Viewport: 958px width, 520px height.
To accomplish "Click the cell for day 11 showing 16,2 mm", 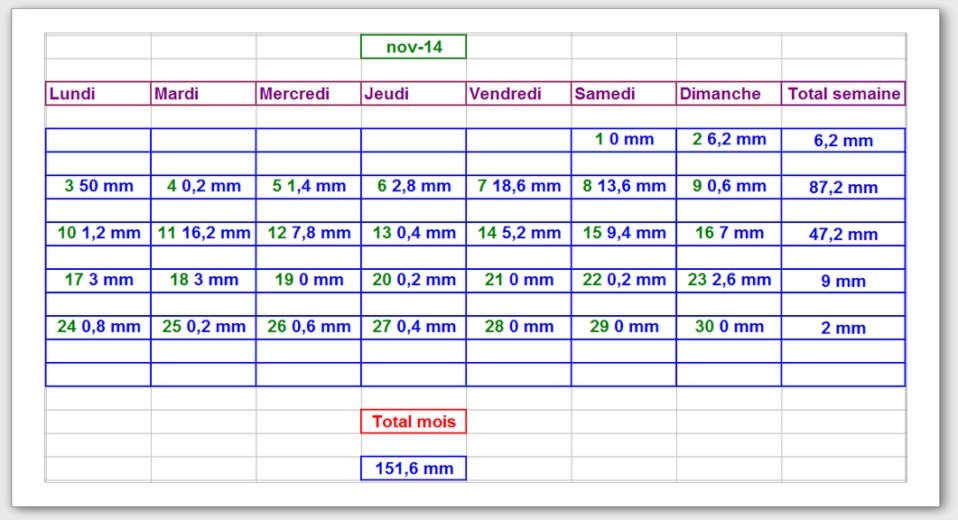I will [203, 233].
